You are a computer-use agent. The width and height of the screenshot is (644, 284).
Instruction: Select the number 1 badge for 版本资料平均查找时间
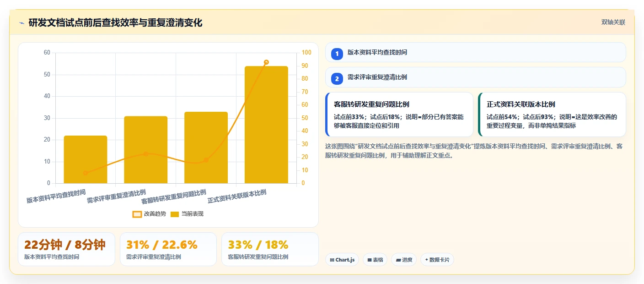pyautogui.click(x=337, y=54)
